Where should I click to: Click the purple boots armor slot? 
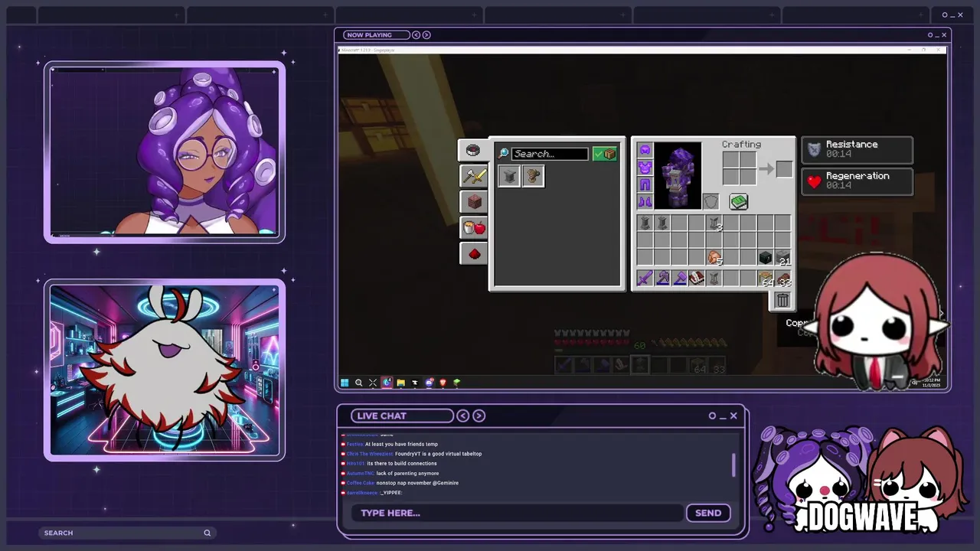pyautogui.click(x=645, y=201)
